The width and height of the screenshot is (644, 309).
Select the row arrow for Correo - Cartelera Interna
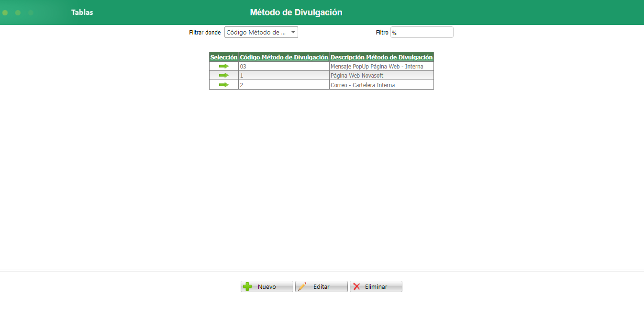click(x=223, y=85)
